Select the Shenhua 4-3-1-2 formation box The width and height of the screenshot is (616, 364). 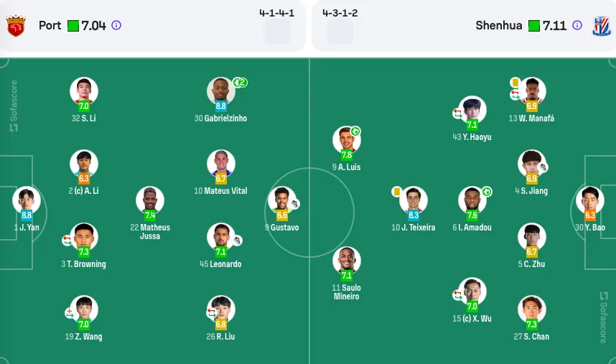(x=340, y=25)
